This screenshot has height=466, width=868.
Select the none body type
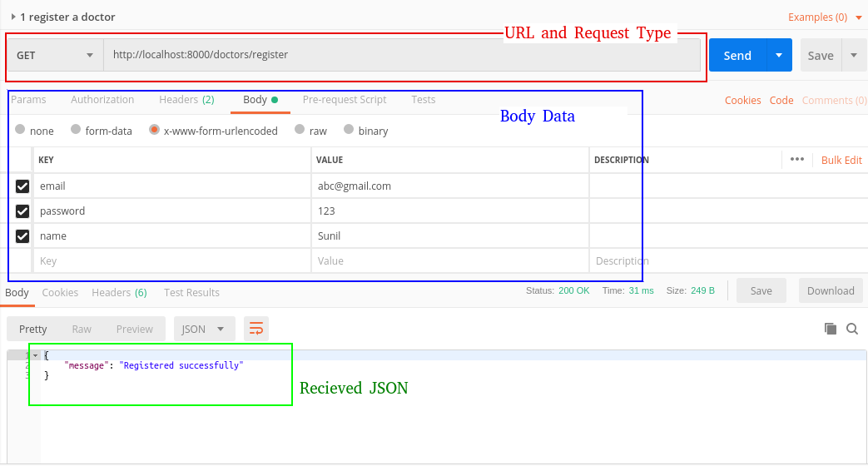pos(21,130)
